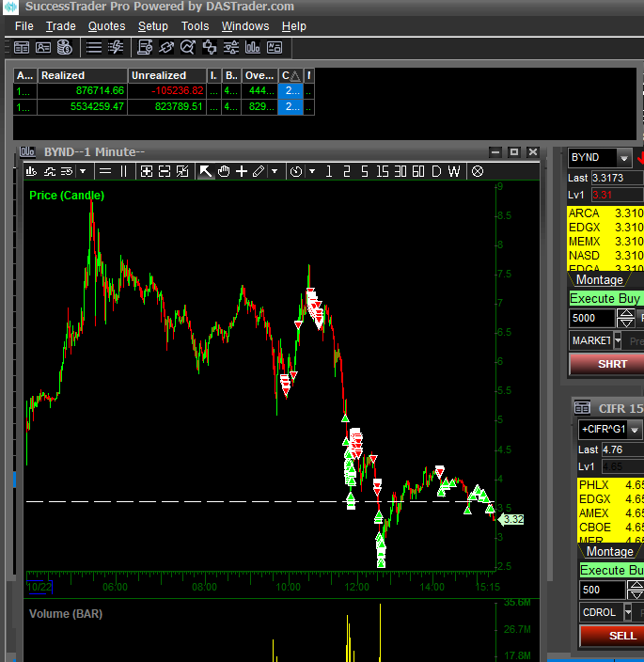This screenshot has width=644, height=662.
Task: Select the arrow pointer tool
Action: click(x=206, y=171)
